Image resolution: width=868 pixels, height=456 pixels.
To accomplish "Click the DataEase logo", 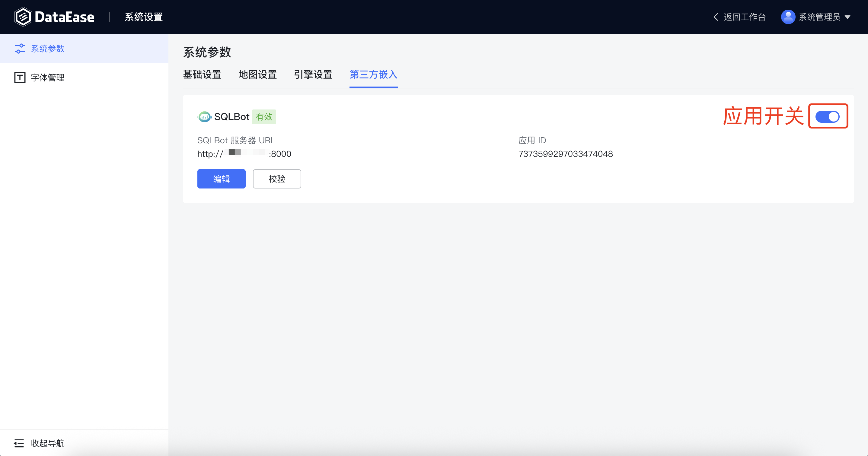I will click(54, 16).
